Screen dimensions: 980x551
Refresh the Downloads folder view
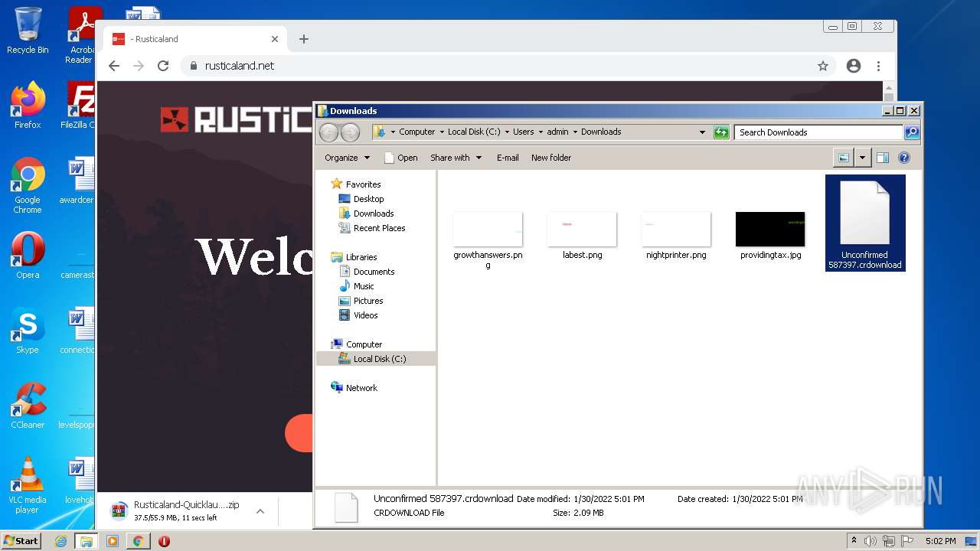721,132
